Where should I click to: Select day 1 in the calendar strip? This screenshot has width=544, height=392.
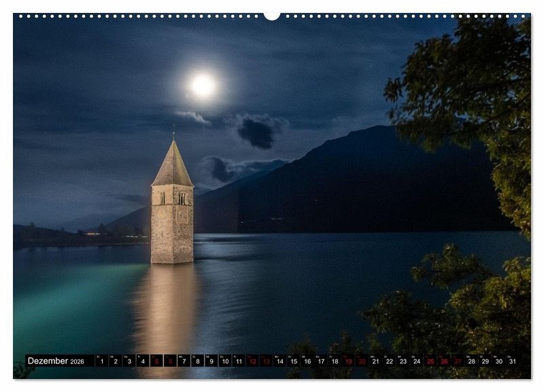[101, 361]
